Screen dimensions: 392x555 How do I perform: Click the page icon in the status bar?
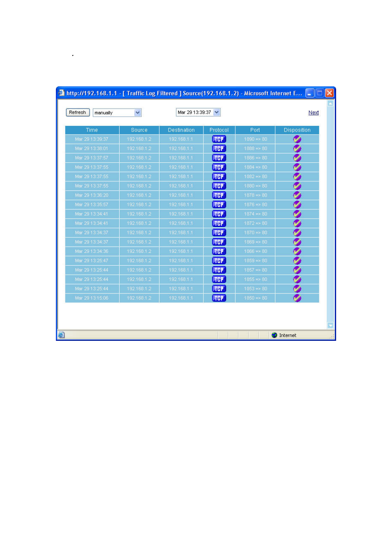pos(61,335)
